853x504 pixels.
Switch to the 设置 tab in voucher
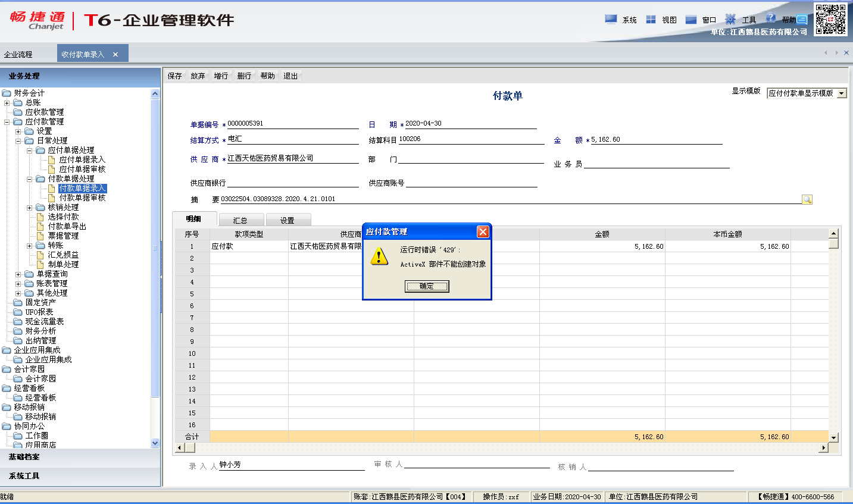click(288, 220)
